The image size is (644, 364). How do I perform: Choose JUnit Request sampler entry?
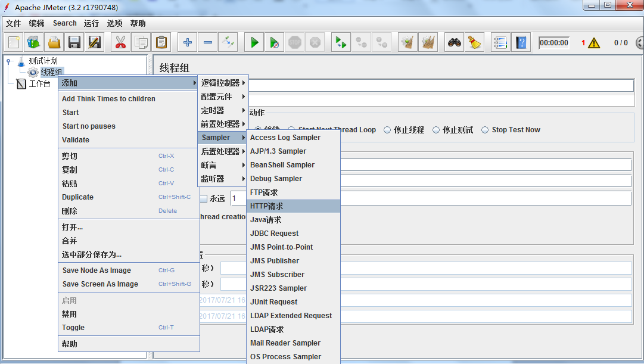293,302
